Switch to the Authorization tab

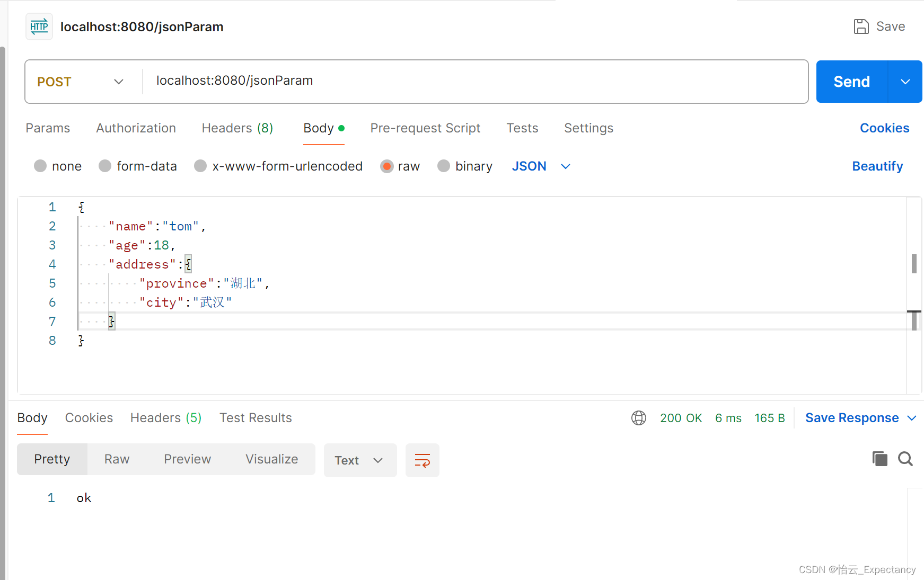(136, 128)
